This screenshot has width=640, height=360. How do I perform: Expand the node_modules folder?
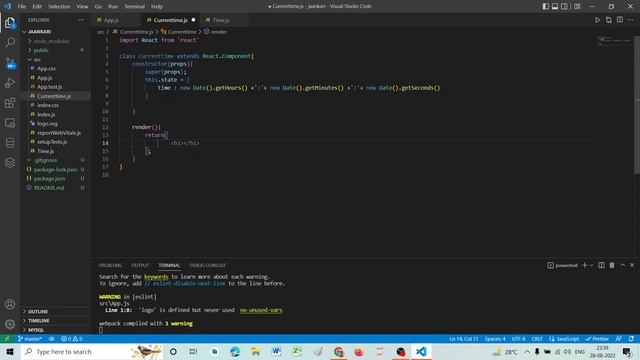[x=51, y=41]
